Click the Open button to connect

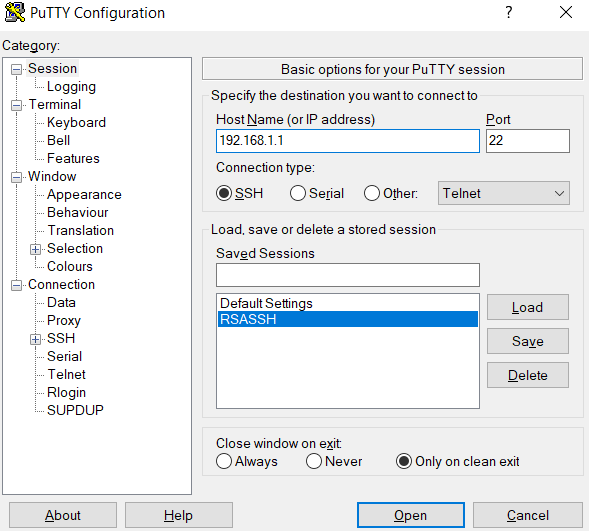click(x=411, y=515)
